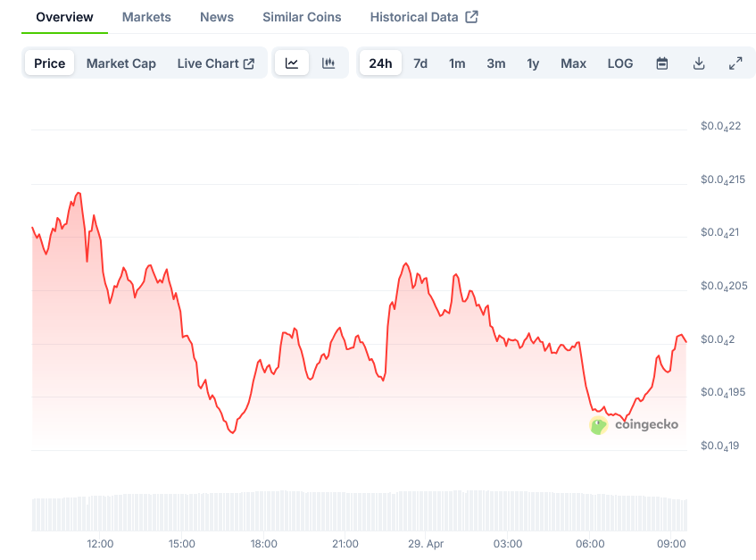
Task: Show Max price history
Action: (573, 63)
